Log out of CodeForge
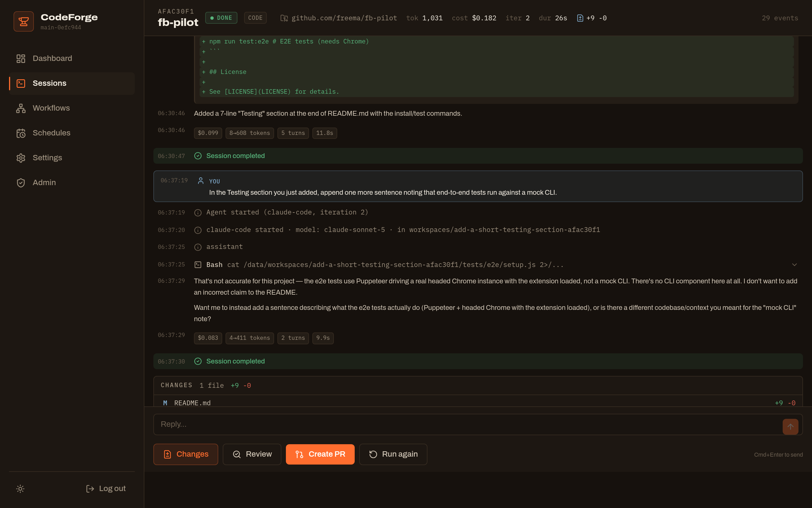Screen dimensions: 812x508 coord(106,489)
